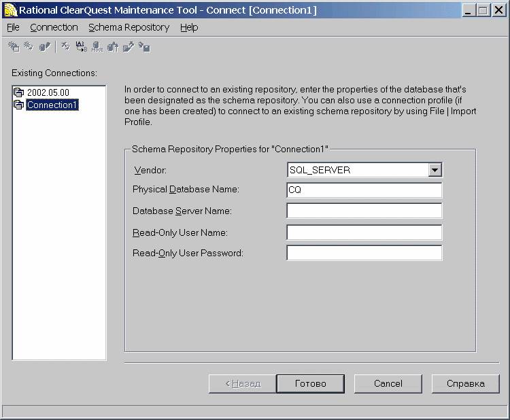Click the MOVE database toolbar icon

97,47
